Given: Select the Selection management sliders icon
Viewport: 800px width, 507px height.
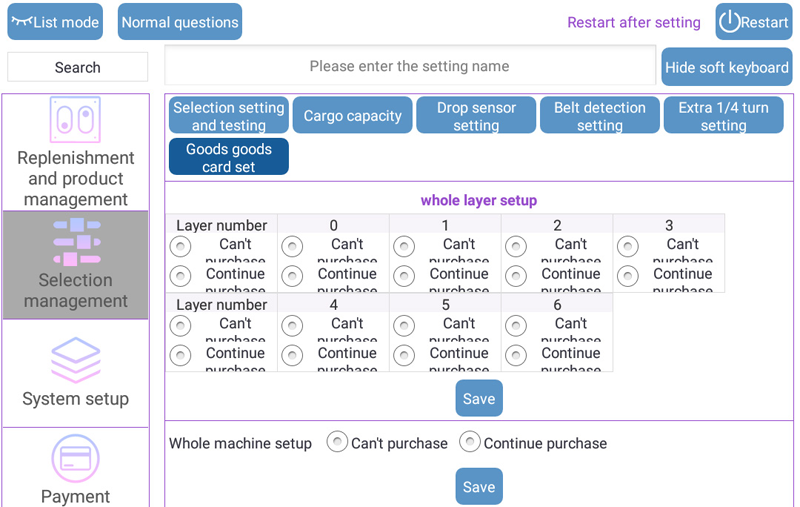Looking at the screenshot, I should tap(77, 242).
